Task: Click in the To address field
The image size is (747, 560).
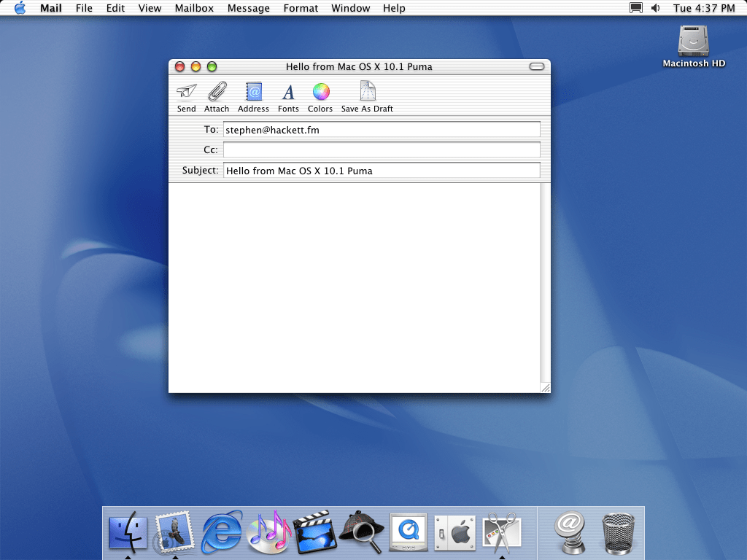Action: (381, 130)
